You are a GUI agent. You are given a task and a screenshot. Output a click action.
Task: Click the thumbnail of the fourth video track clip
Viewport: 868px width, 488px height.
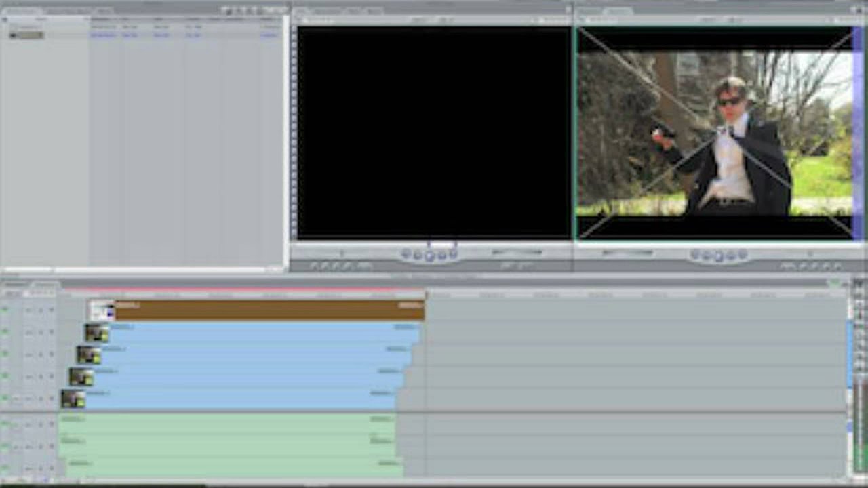[x=81, y=377]
